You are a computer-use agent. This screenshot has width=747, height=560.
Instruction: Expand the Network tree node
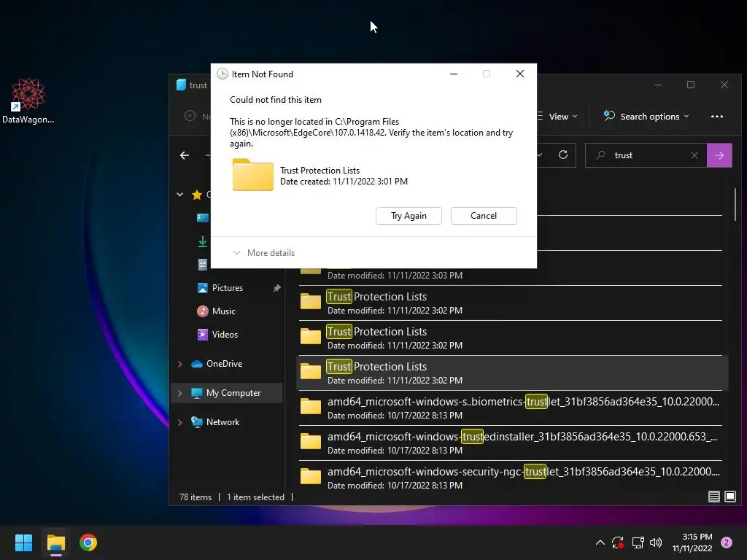tap(180, 422)
